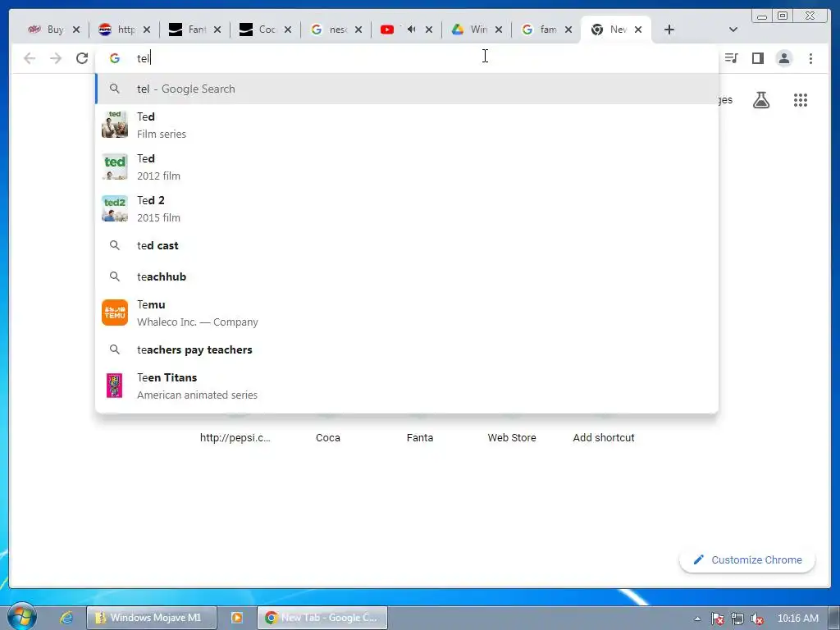Close the YouTube tab
This screenshot has width=840, height=630.
click(x=428, y=30)
